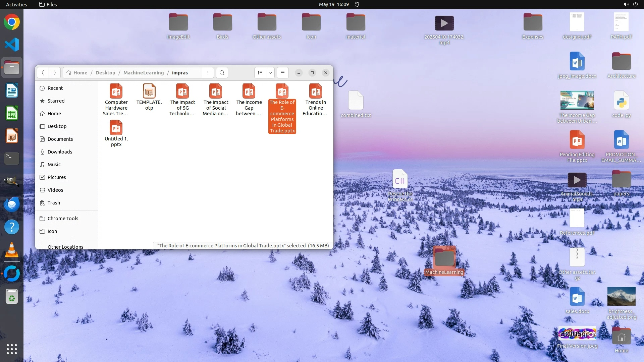Open Google Chrome from the dock
This screenshot has height=362, width=644.
[x=12, y=22]
